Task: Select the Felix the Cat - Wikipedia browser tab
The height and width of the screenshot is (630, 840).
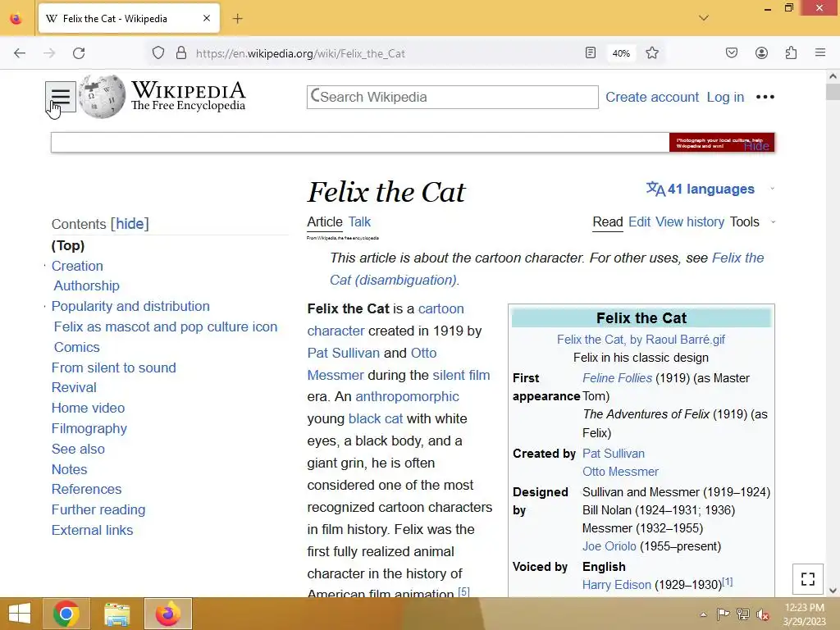Action: click(129, 19)
